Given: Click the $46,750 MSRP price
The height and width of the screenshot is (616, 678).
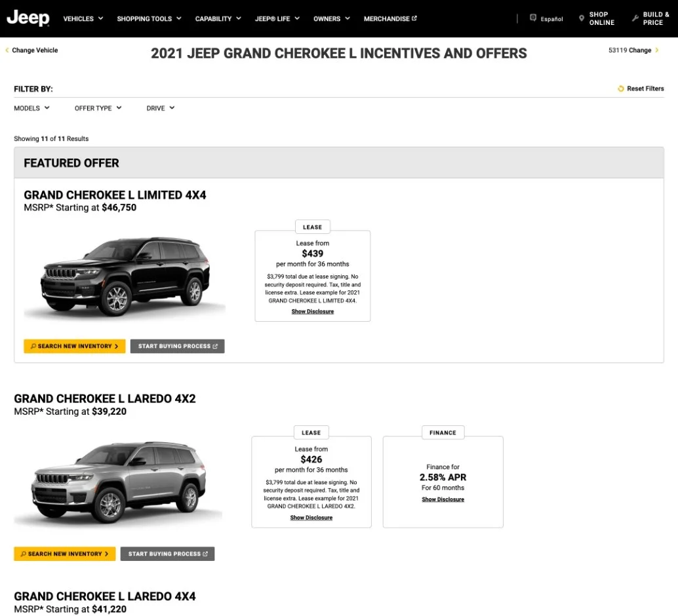Looking at the screenshot, I should click(119, 208).
